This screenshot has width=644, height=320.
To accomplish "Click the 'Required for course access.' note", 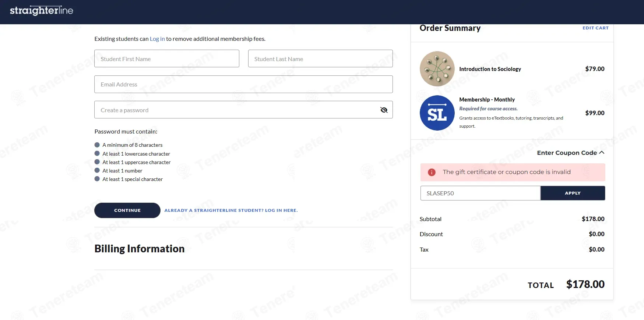I will pyautogui.click(x=488, y=109).
